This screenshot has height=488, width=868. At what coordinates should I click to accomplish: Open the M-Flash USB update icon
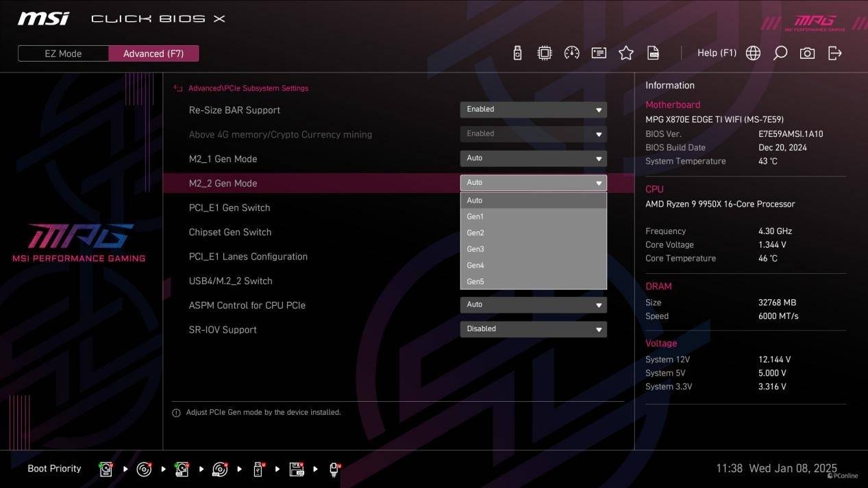coord(517,53)
